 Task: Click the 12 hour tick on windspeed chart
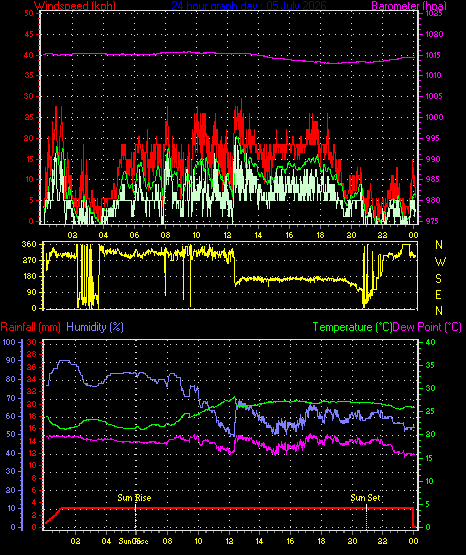click(x=227, y=235)
